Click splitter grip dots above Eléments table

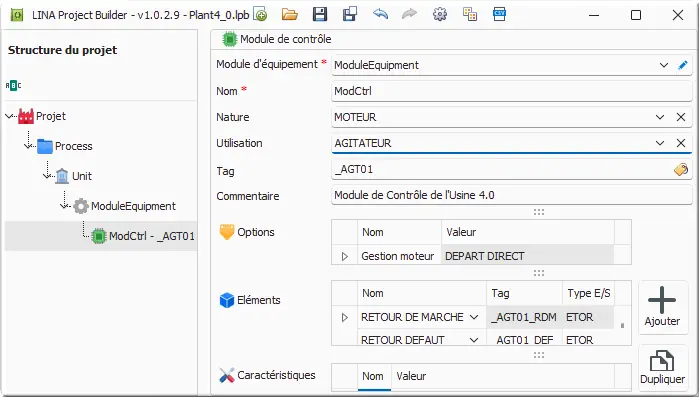click(539, 273)
